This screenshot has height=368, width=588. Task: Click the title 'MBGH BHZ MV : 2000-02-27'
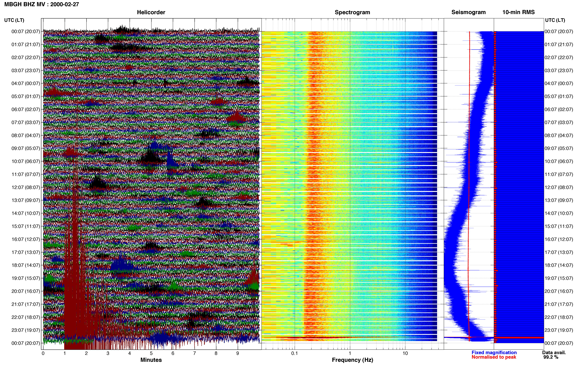pyautogui.click(x=42, y=4)
